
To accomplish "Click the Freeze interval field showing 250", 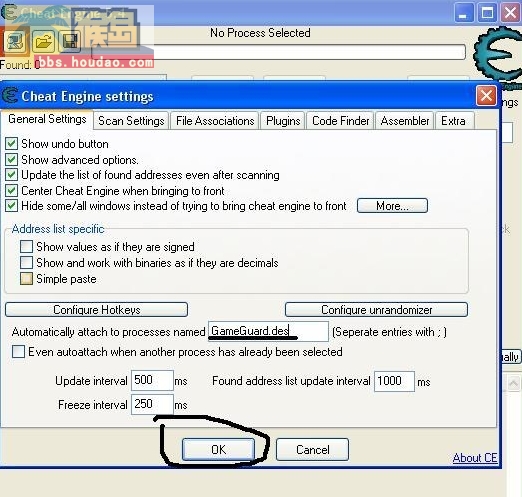I will click(152, 404).
